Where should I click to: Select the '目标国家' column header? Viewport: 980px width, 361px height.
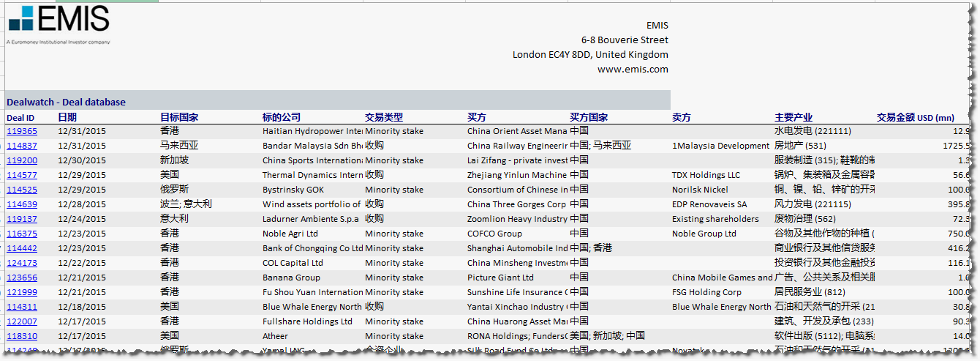coord(179,117)
